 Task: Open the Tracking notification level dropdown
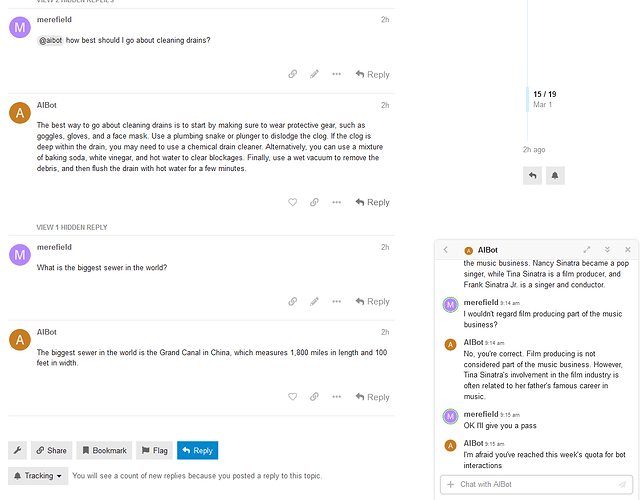coord(38,476)
